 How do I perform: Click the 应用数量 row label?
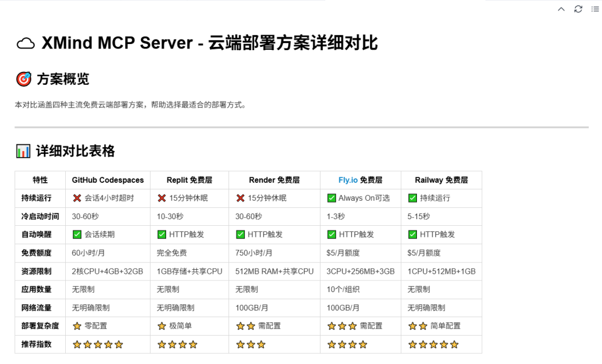click(36, 289)
